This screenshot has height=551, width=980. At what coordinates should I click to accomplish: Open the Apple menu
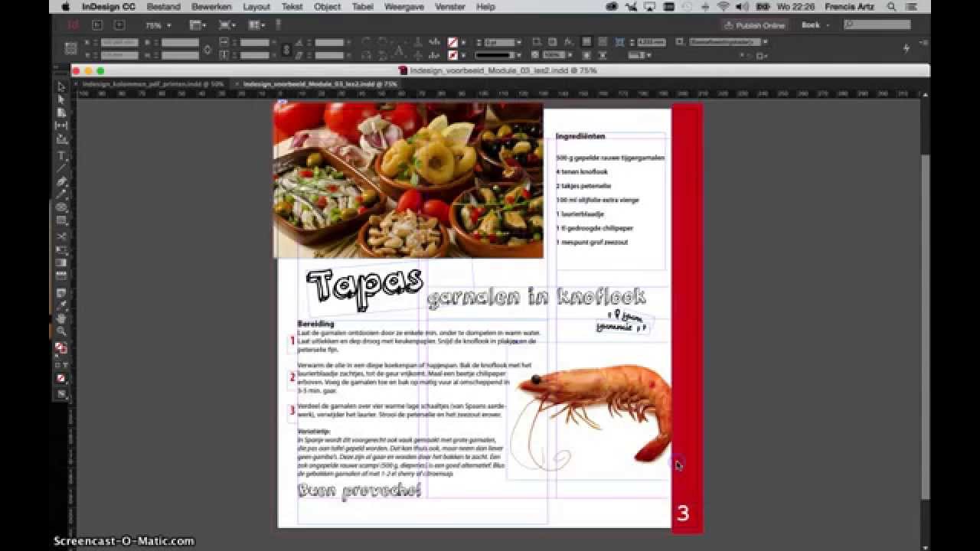click(x=65, y=6)
